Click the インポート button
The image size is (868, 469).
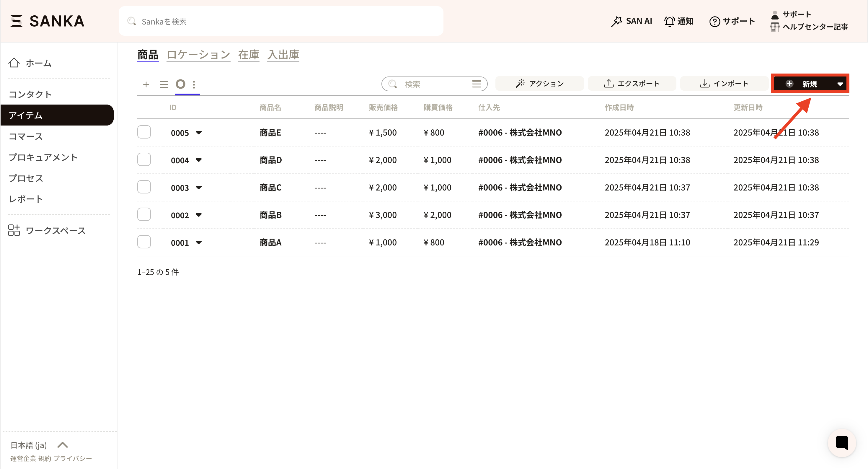(724, 84)
